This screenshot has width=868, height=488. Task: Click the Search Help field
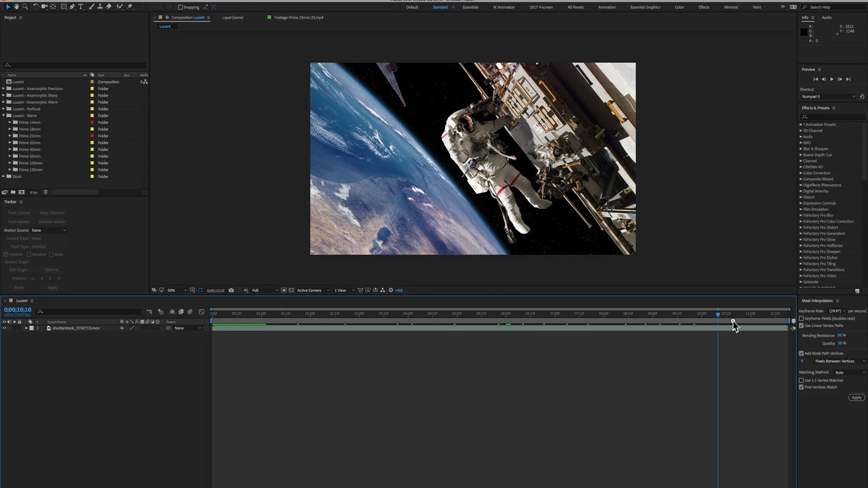834,7
